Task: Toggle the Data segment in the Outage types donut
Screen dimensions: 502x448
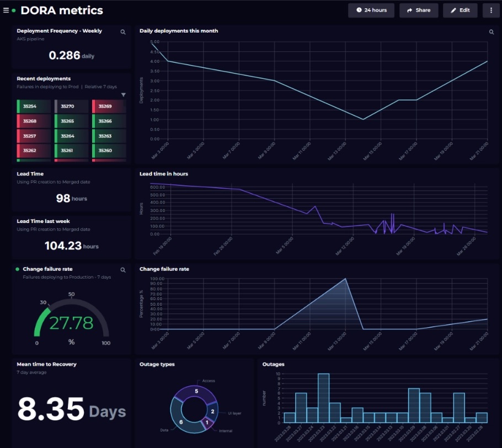Action: (x=181, y=423)
